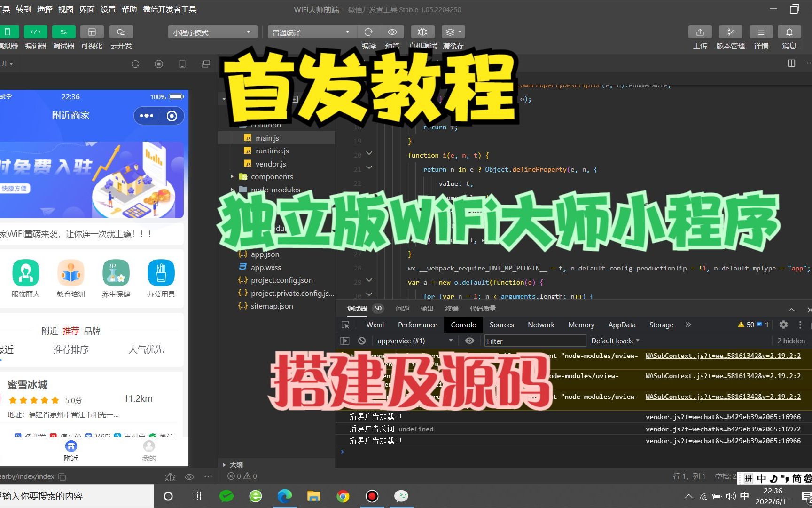Click the phone device icon
This screenshot has height=508, width=812.
click(x=182, y=64)
